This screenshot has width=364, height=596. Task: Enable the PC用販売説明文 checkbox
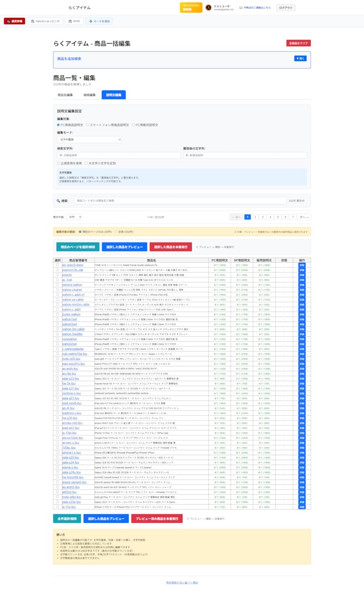point(133,125)
